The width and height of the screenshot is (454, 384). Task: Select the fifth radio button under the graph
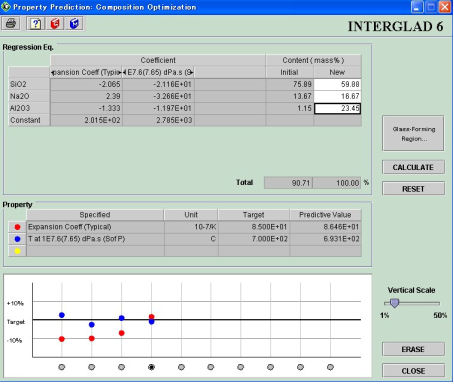(x=181, y=367)
